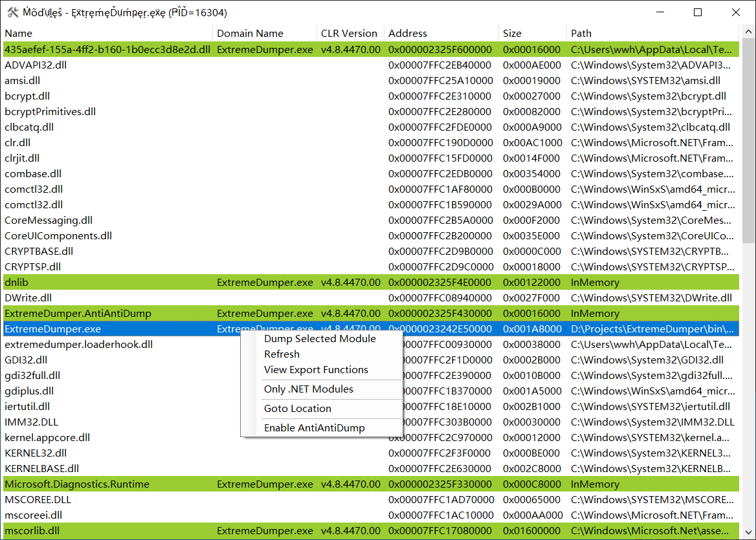Viewport: 756px width, 540px height.
Task: Click the InMemory path of dnlib row
Action: 595,282
